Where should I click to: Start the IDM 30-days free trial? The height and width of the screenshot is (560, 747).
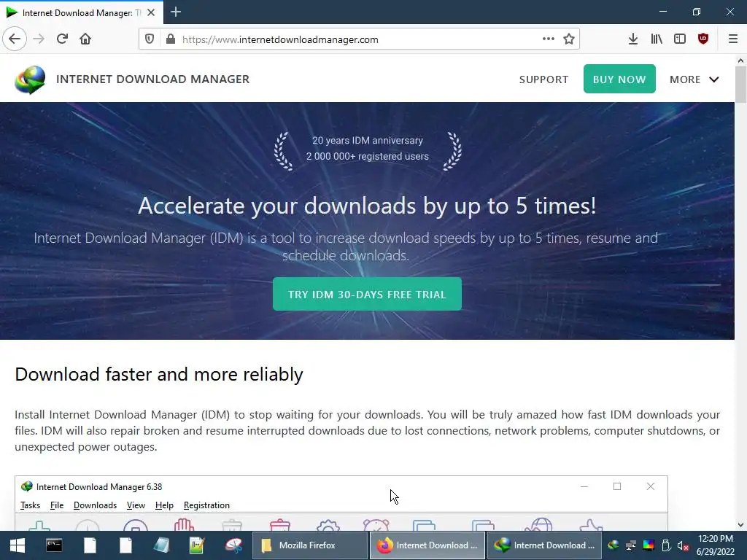pos(368,295)
